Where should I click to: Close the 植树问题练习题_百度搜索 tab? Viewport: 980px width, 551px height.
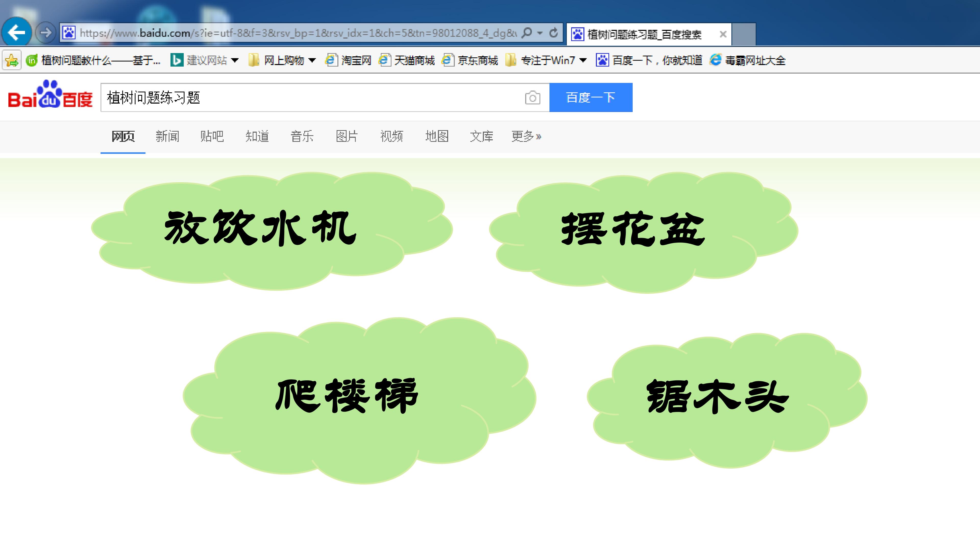(x=723, y=34)
